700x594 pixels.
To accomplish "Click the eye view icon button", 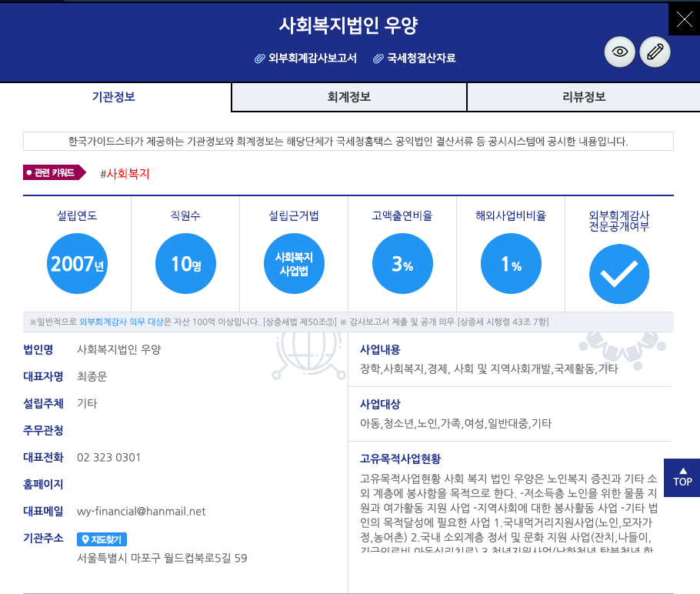I will tap(619, 52).
